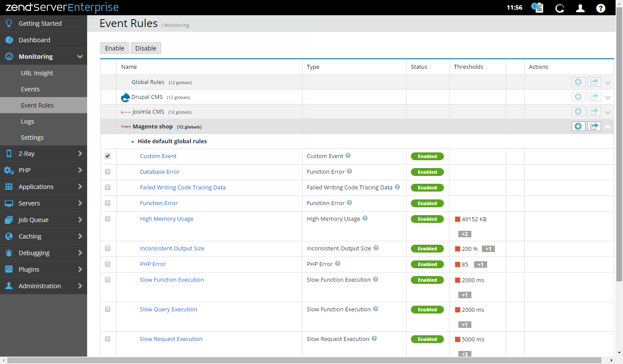Open the user account icon

point(580,8)
